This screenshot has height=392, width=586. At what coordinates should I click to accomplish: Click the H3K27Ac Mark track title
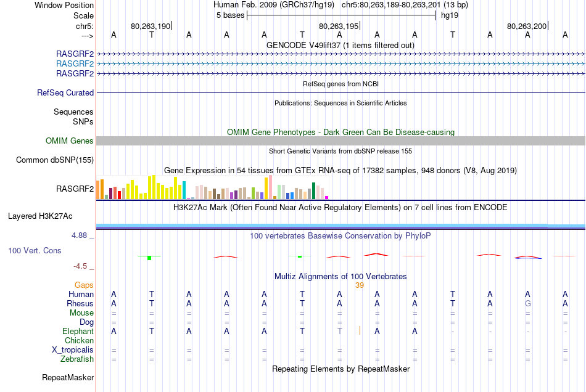[340, 208]
